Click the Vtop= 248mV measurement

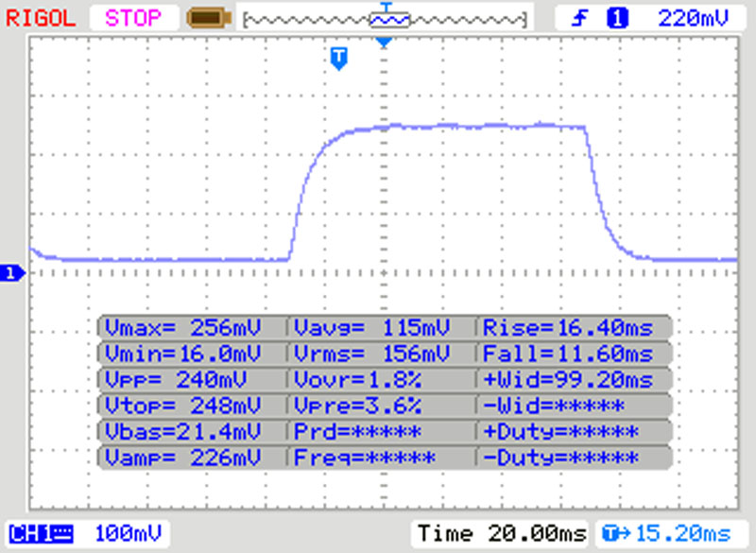coord(183,406)
